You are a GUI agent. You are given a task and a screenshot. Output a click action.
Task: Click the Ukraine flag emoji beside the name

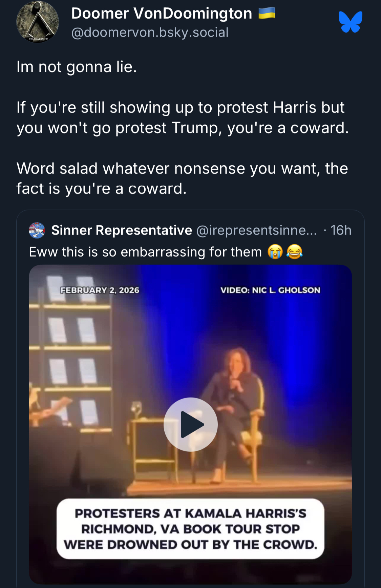[267, 14]
